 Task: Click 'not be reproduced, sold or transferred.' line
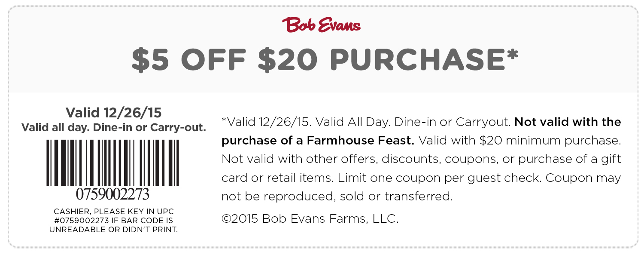[x=337, y=197]
